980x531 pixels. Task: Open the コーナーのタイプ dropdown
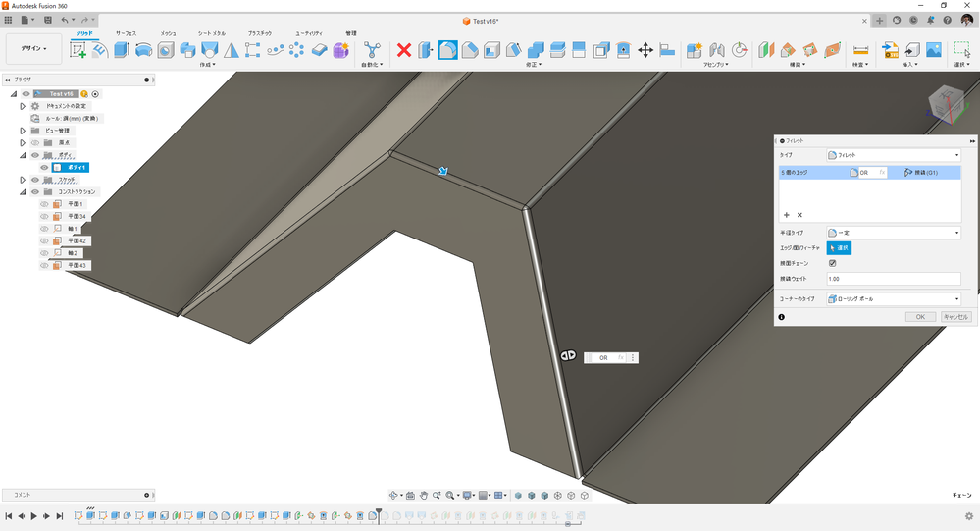click(x=893, y=298)
